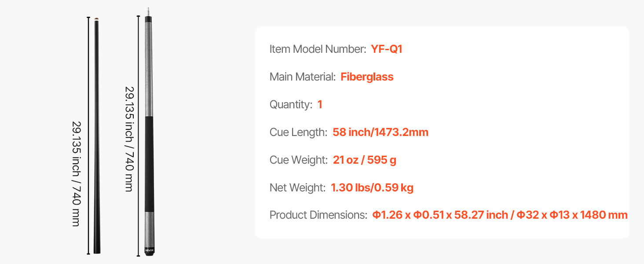Viewport: 644px width, 264px height.
Task: Click the "Item Model Number:" label
Action: pyautogui.click(x=318, y=49)
